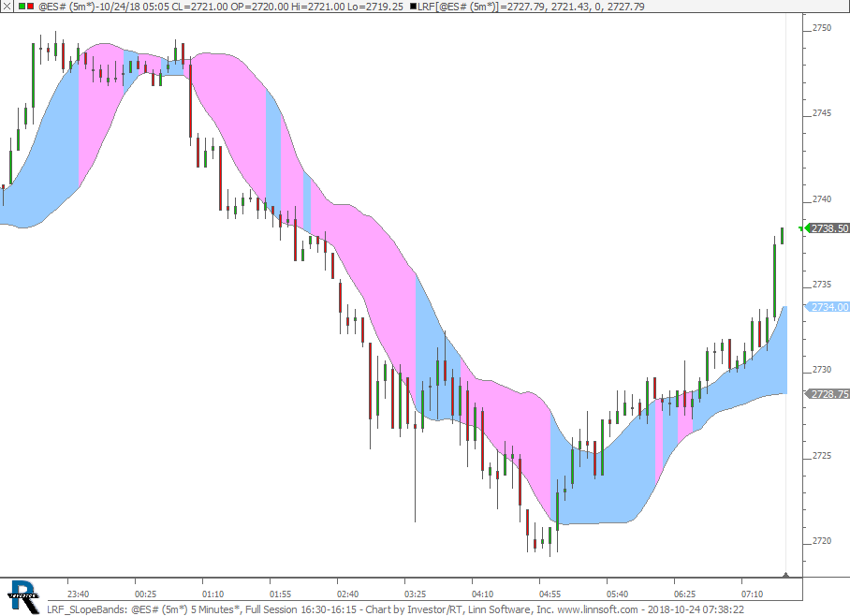This screenshot has height=616, width=850.
Task: Click the 07:10 time axis label
Action: [x=752, y=594]
